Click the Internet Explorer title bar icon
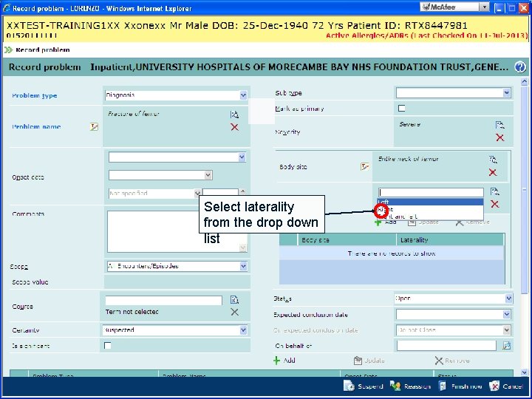Screen dimensions: 532x399 click(7, 8)
